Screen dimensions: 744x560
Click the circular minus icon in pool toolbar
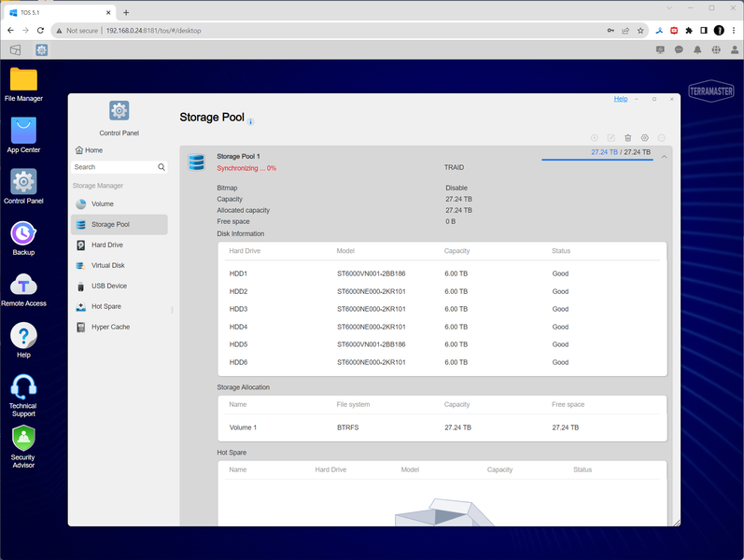(662, 137)
